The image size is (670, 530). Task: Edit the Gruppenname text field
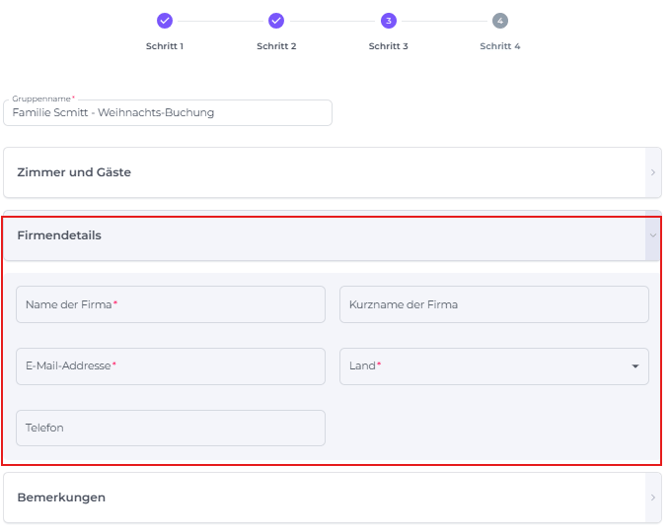tap(167, 113)
